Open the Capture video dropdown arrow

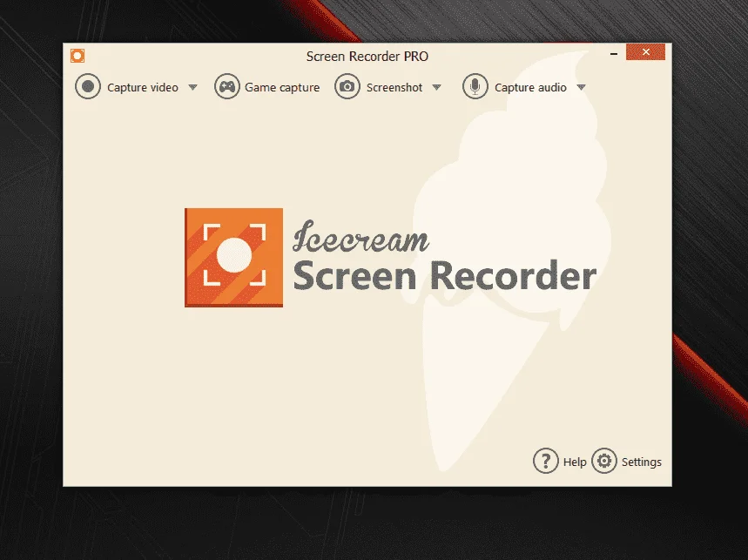(x=192, y=87)
